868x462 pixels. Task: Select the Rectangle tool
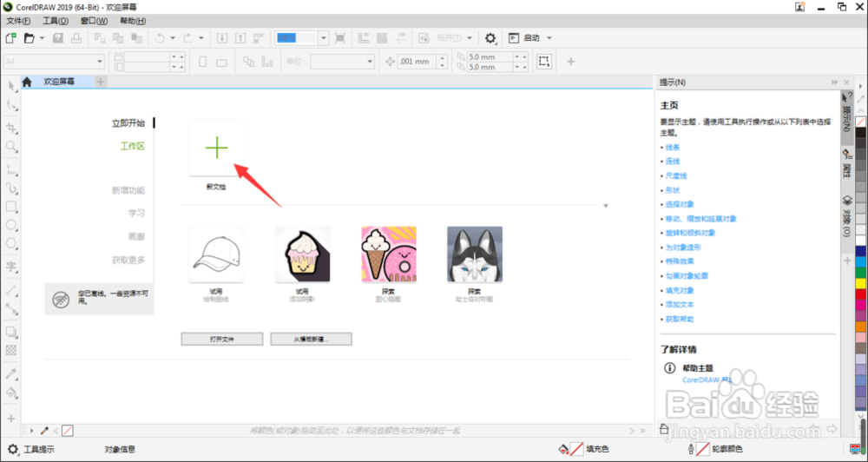click(x=11, y=208)
